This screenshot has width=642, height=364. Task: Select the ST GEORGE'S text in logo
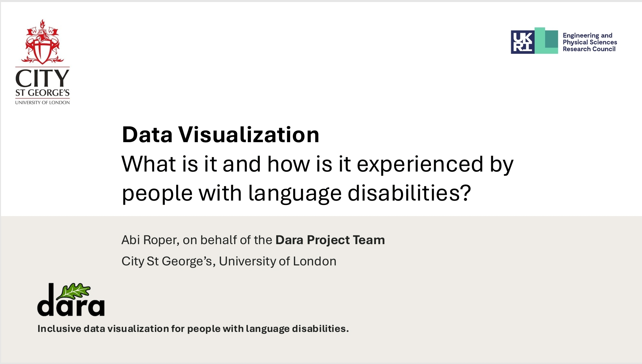coord(42,93)
